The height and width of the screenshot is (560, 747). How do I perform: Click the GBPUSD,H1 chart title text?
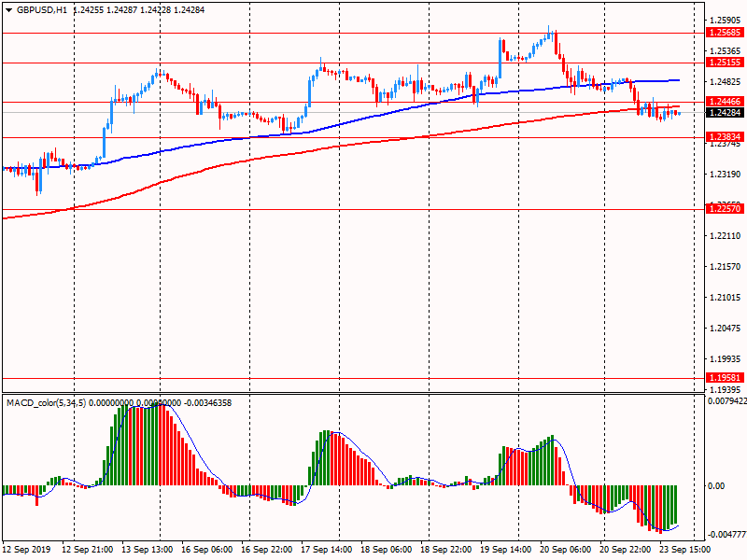(42, 10)
